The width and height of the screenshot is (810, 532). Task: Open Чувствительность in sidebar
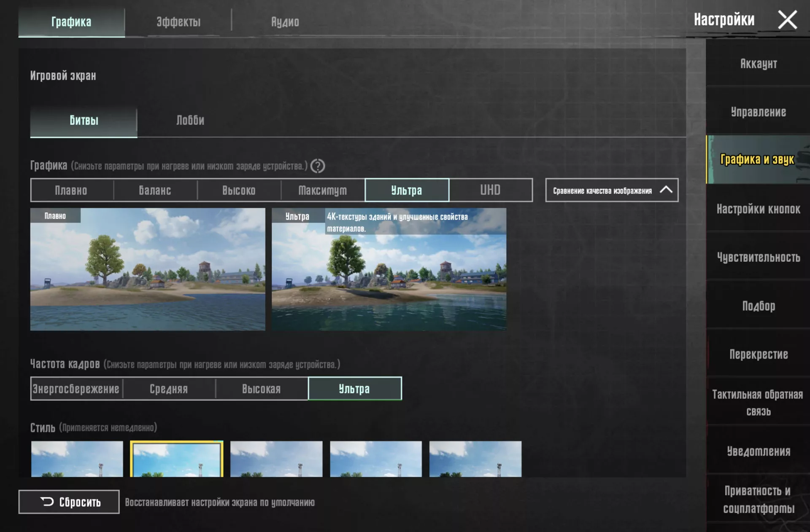click(x=758, y=257)
